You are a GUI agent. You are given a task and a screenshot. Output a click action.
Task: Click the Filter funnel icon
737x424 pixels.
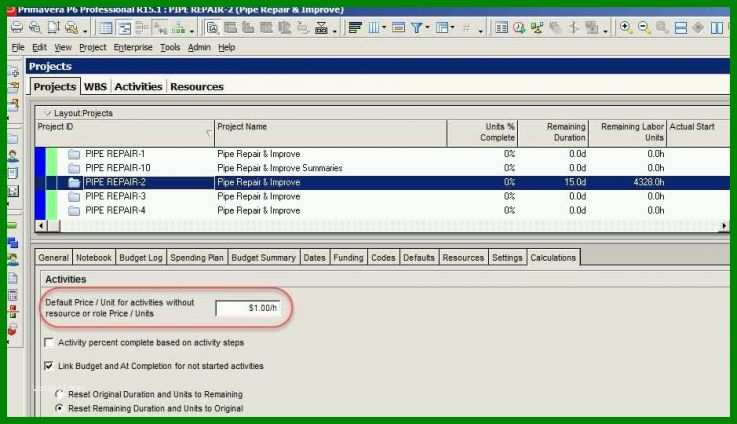[x=416, y=28]
